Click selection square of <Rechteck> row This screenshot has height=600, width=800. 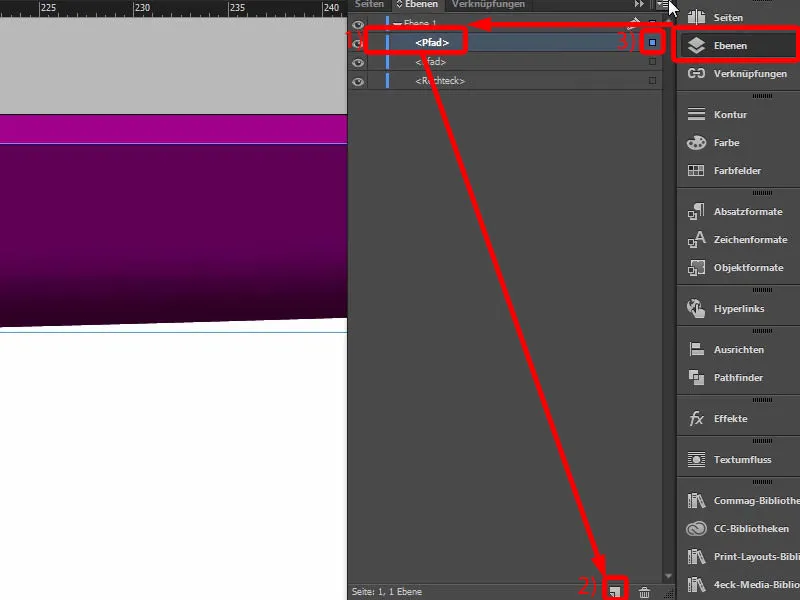652,81
